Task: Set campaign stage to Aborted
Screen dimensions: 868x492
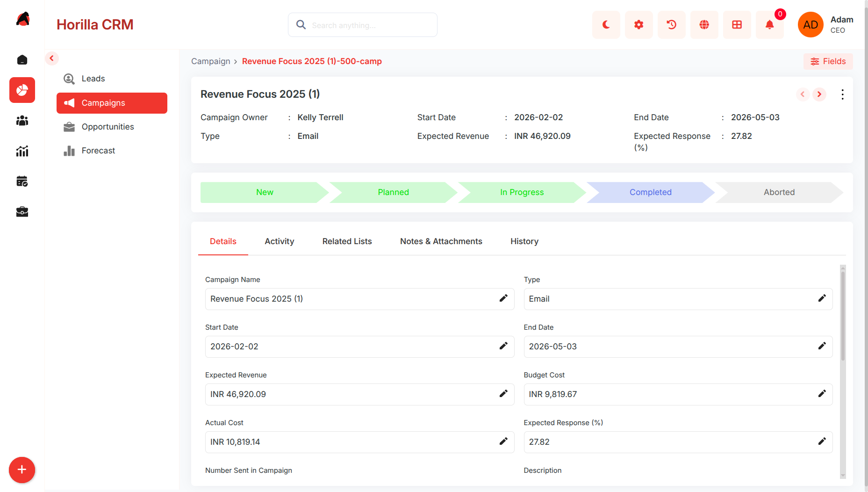Action: pyautogui.click(x=779, y=192)
